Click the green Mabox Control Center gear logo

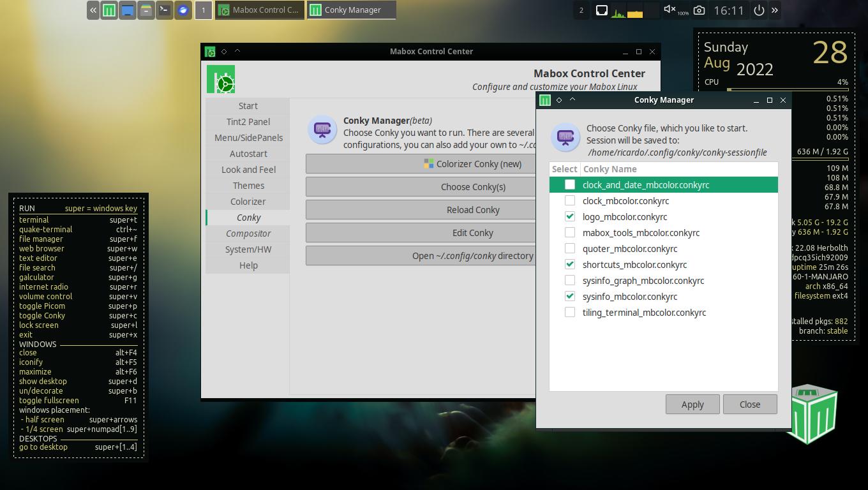221,79
